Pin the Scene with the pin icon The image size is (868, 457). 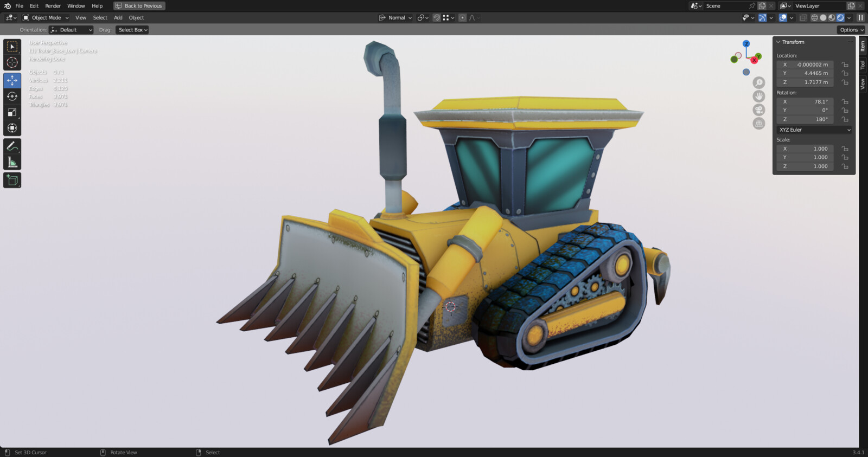(x=752, y=6)
